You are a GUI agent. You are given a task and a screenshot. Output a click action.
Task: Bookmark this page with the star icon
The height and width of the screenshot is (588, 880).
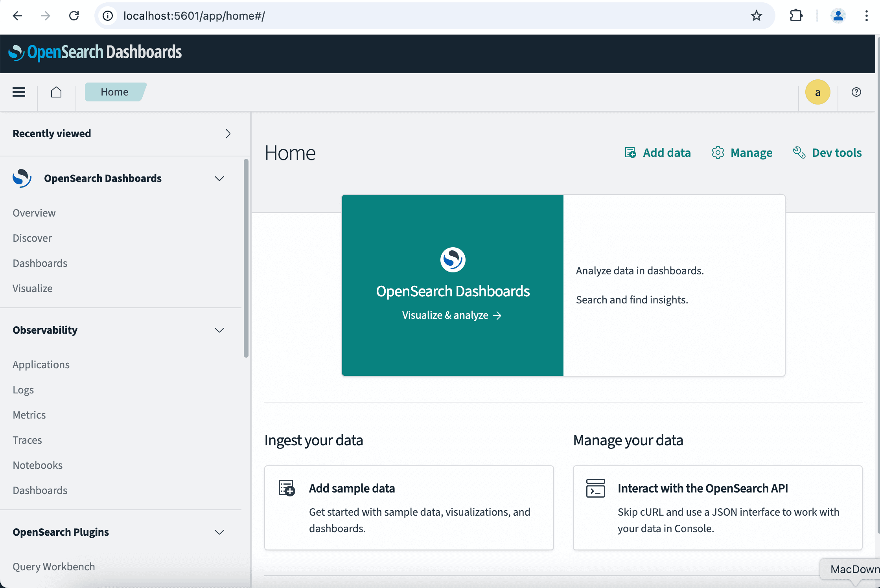(x=756, y=16)
